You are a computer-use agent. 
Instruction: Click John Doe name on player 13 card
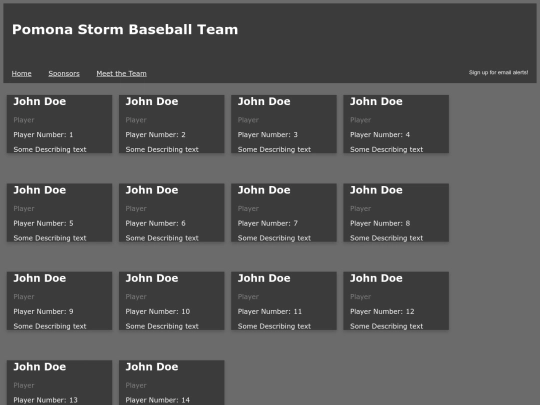[40, 367]
